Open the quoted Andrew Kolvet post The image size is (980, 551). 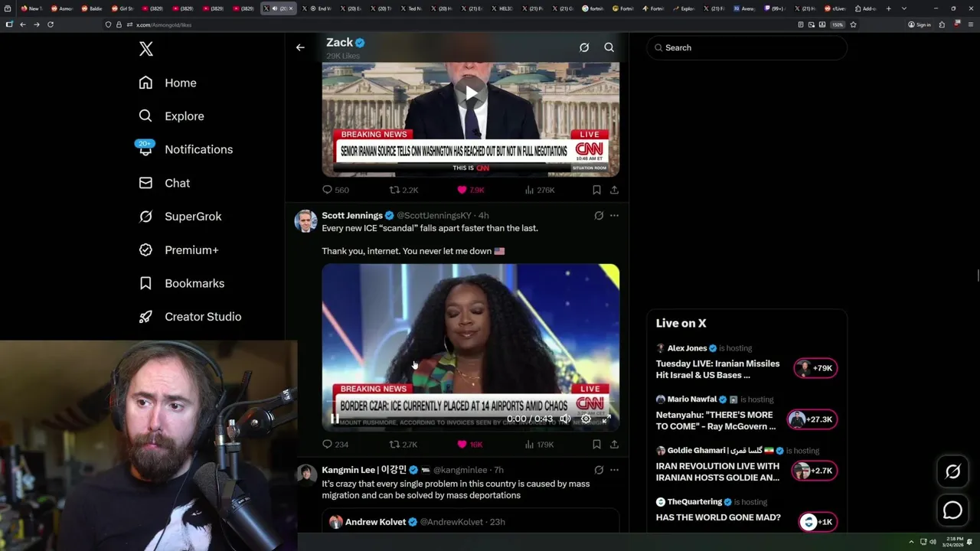[x=470, y=522]
